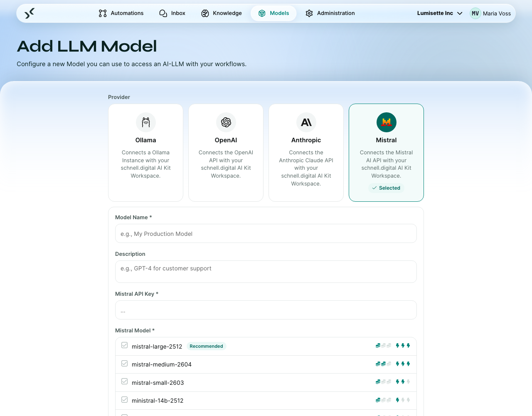Select the OpenAI provider card title
532x416 pixels.
click(x=226, y=140)
